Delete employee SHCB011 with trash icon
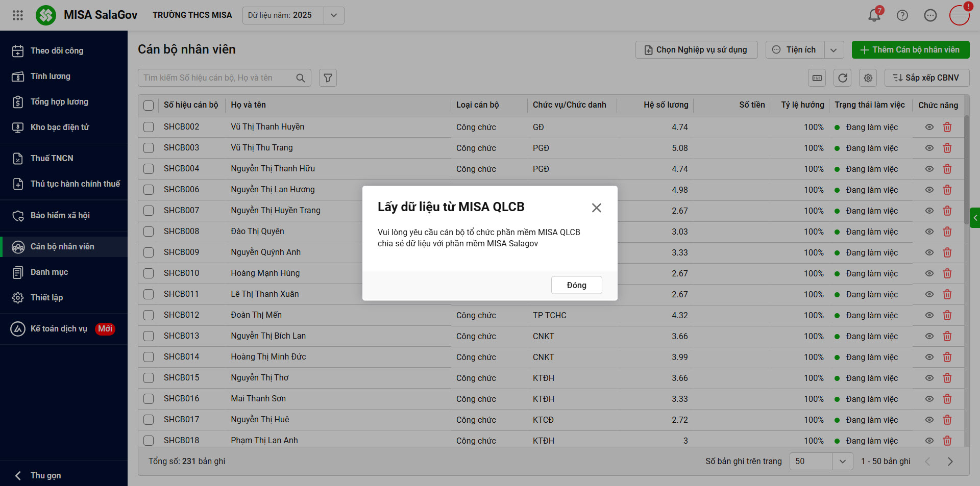 (x=947, y=294)
